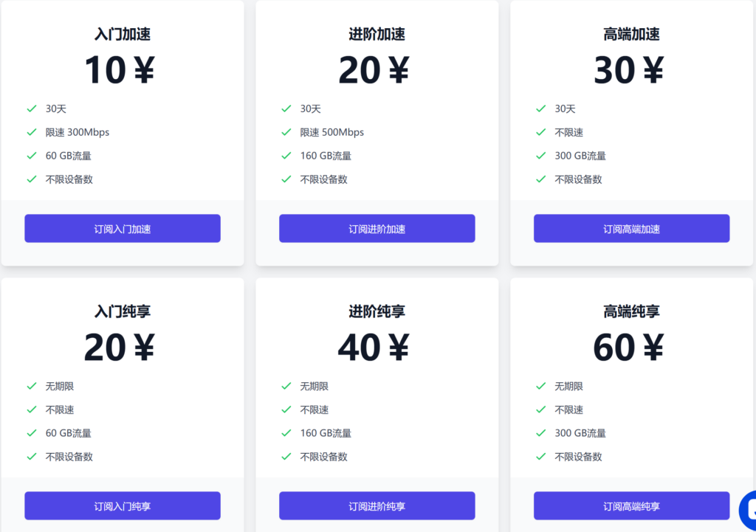Choose the 订阅高端加速 button

(x=631, y=229)
